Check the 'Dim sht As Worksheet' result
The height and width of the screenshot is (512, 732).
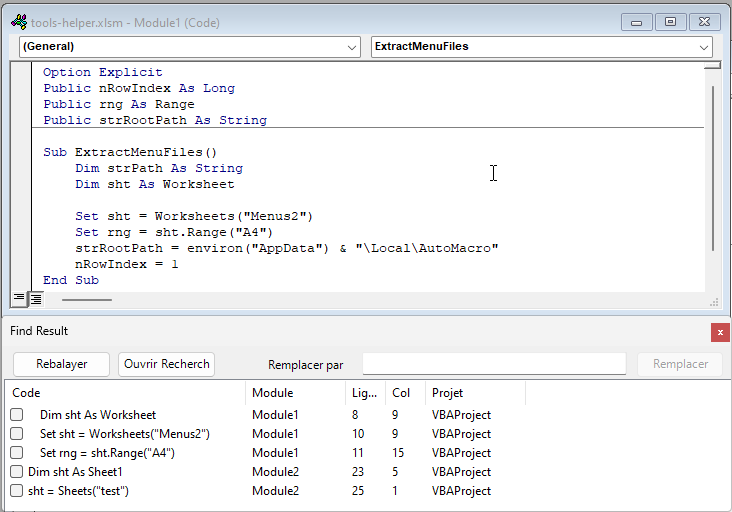point(17,414)
